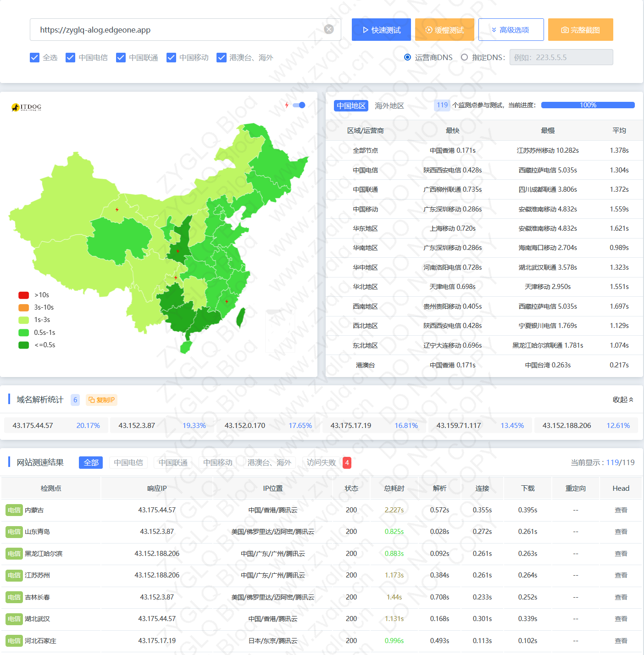View Head for the 吉林长春 row
The height and width of the screenshot is (655, 644).
pyautogui.click(x=621, y=597)
